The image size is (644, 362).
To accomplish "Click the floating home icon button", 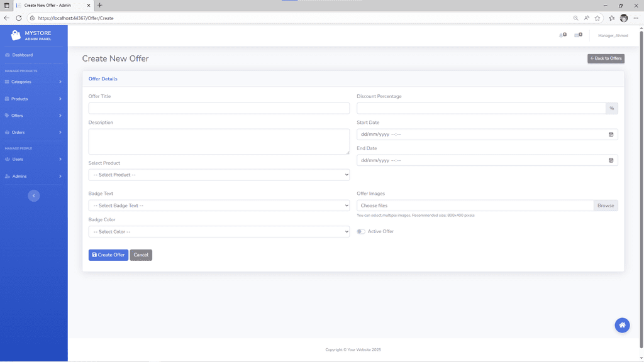I will 622,325.
